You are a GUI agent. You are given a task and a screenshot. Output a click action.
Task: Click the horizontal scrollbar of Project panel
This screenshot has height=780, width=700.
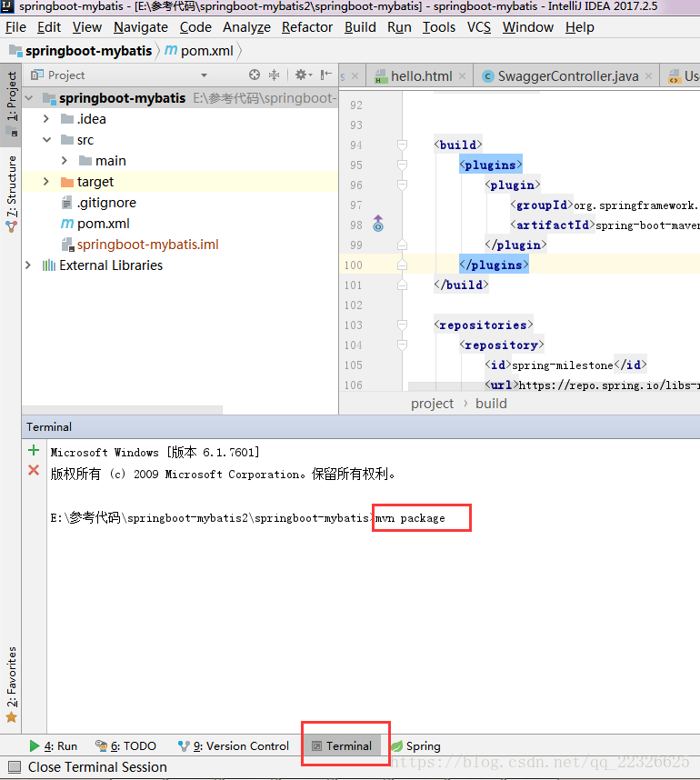(123, 409)
